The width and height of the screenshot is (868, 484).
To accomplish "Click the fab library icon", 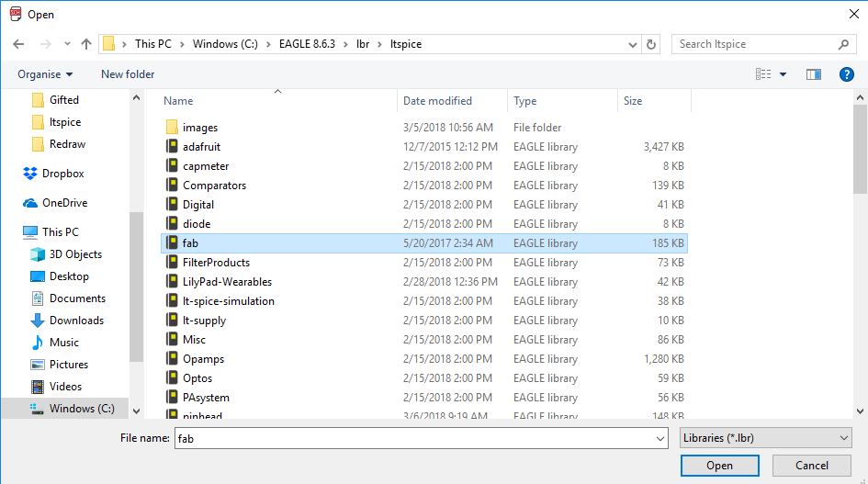I will coord(172,243).
